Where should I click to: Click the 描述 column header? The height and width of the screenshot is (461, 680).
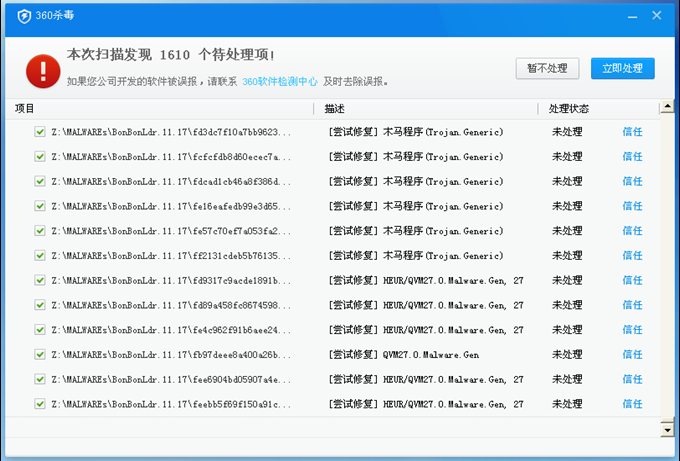334,109
